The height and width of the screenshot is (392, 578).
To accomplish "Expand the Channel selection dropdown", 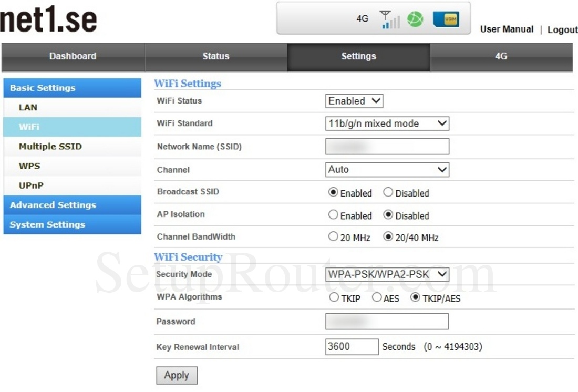I will tap(387, 169).
